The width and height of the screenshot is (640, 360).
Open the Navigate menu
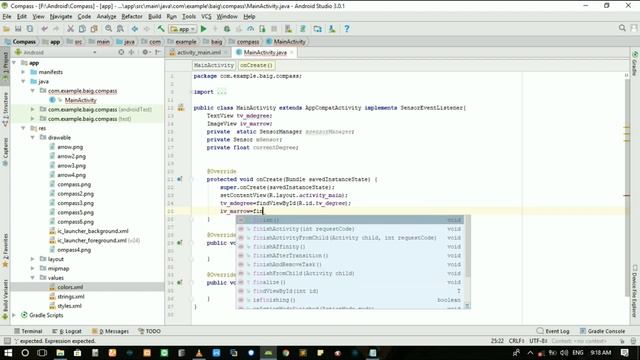click(61, 17)
